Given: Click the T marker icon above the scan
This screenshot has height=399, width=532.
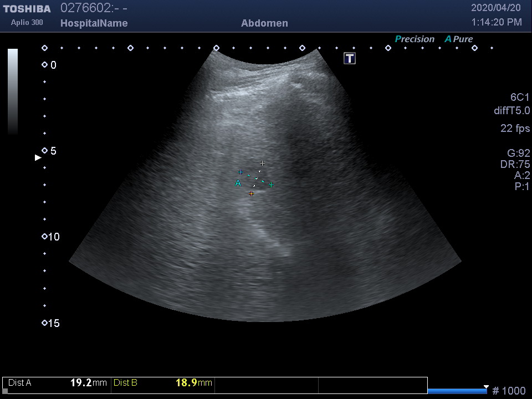Looking at the screenshot, I should [350, 58].
